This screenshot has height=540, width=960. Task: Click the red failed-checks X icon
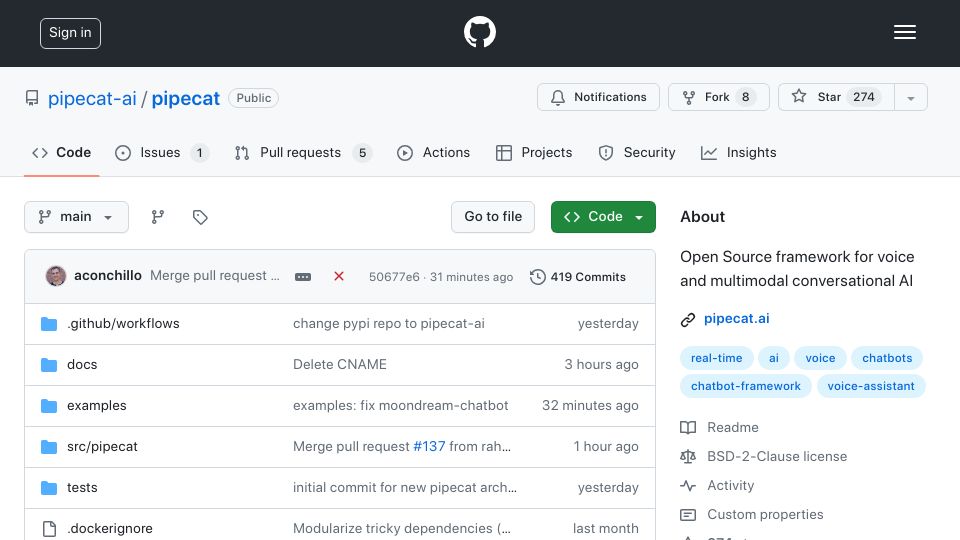click(339, 276)
